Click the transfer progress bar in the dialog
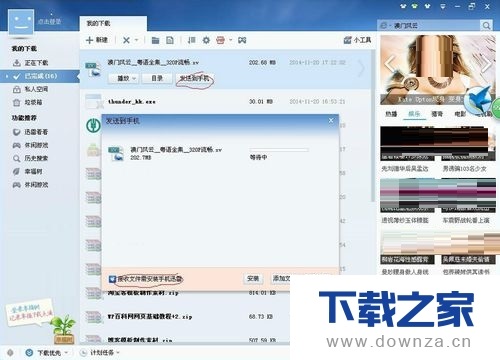Image resolution: width=500 pixels, height=360 pixels. (279, 150)
